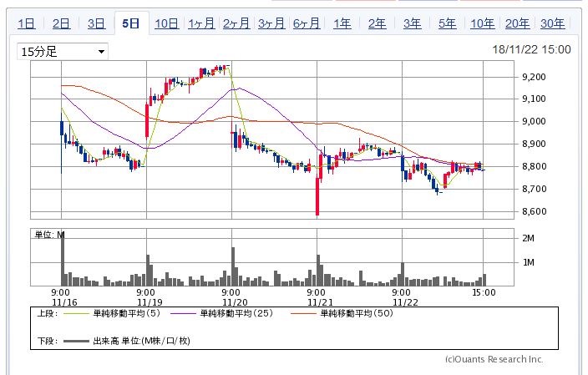Show the 10日 chart period
The image size is (588, 375).
tap(166, 23)
